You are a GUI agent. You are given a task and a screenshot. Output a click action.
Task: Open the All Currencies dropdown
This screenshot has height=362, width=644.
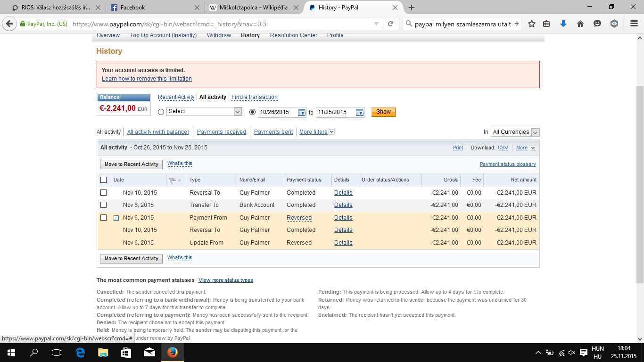[515, 132]
